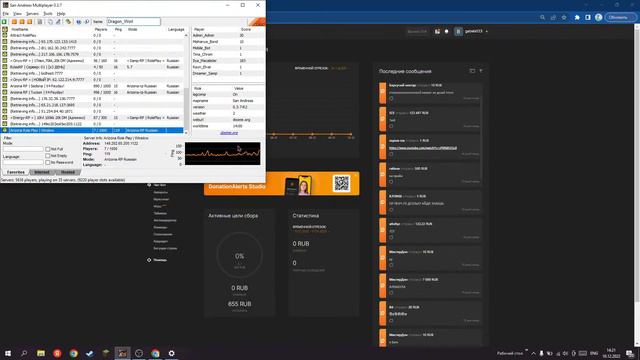Switch to the Hosted tab
Viewport: 640px width, 360px height.
coord(68,172)
